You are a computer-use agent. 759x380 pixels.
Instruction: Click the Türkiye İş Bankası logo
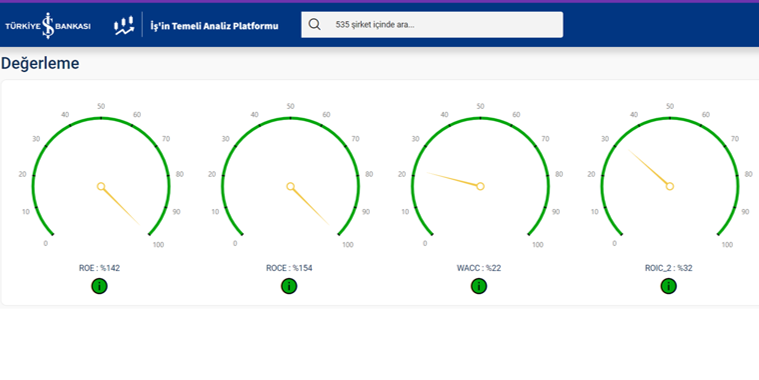coord(47,25)
